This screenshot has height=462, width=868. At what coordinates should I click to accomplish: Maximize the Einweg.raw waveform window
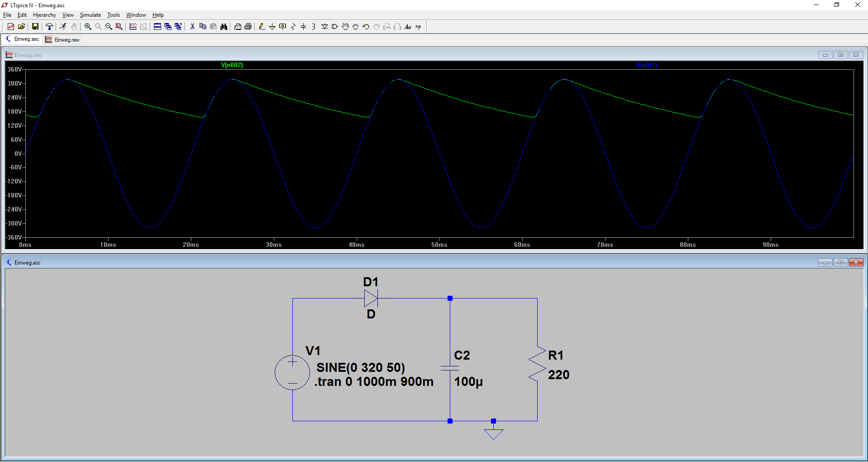pyautogui.click(x=840, y=55)
